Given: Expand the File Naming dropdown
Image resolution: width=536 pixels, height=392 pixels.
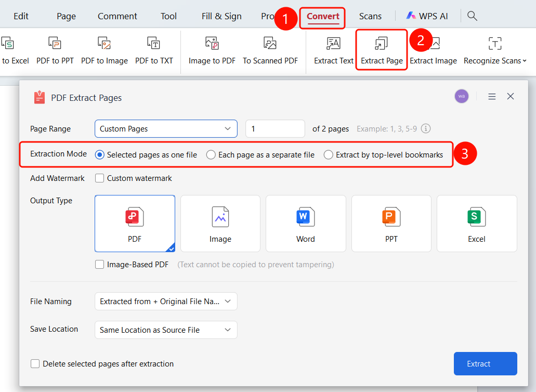Looking at the screenshot, I should pyautogui.click(x=166, y=302).
